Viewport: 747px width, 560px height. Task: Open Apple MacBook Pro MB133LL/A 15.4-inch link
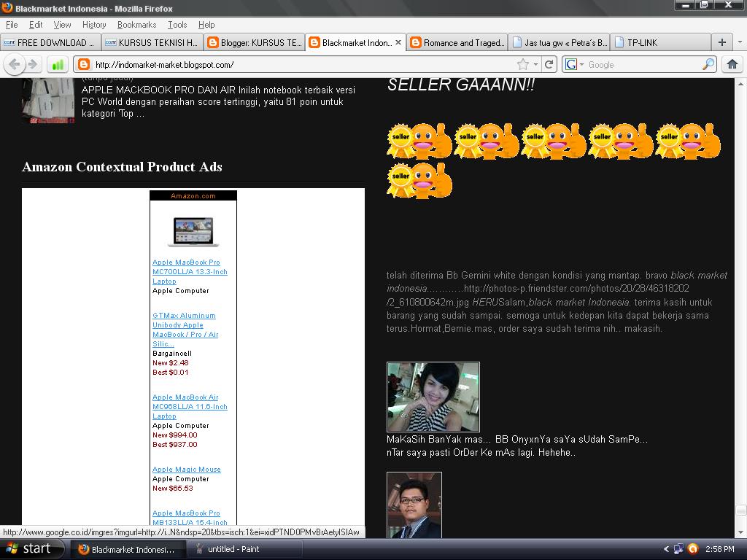tap(190, 518)
